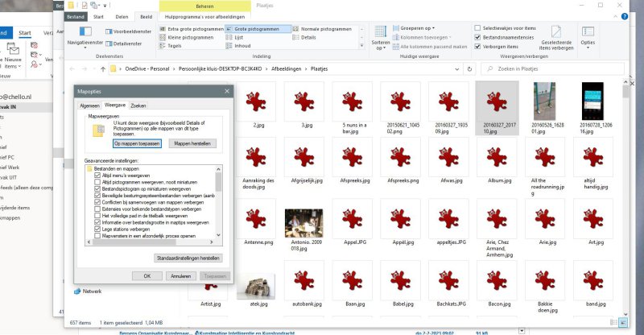This screenshot has width=644, height=335.
Task: Switch layout to Tegels
Action: pos(171,46)
